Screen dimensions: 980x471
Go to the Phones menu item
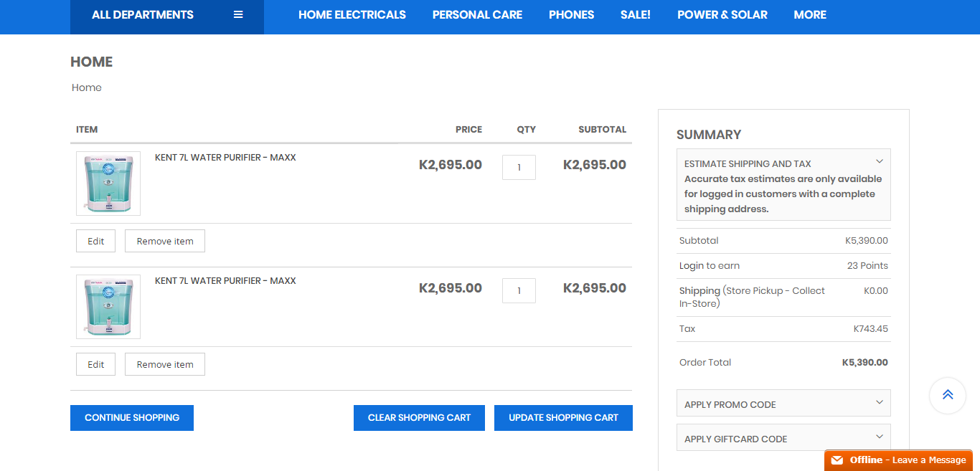tap(571, 14)
